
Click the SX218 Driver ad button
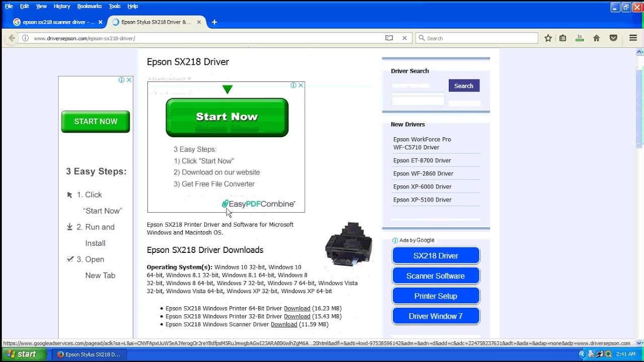(x=436, y=256)
